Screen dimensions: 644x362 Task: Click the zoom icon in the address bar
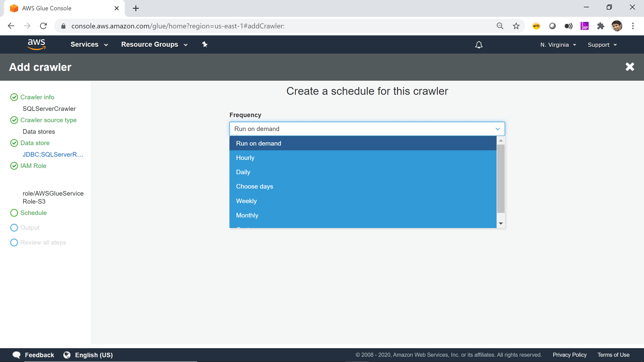pyautogui.click(x=500, y=26)
